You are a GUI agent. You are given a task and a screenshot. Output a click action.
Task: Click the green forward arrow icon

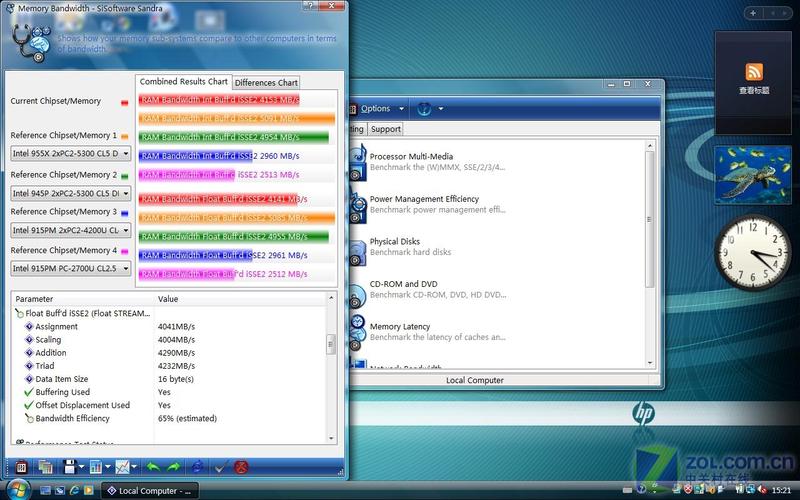coord(174,467)
